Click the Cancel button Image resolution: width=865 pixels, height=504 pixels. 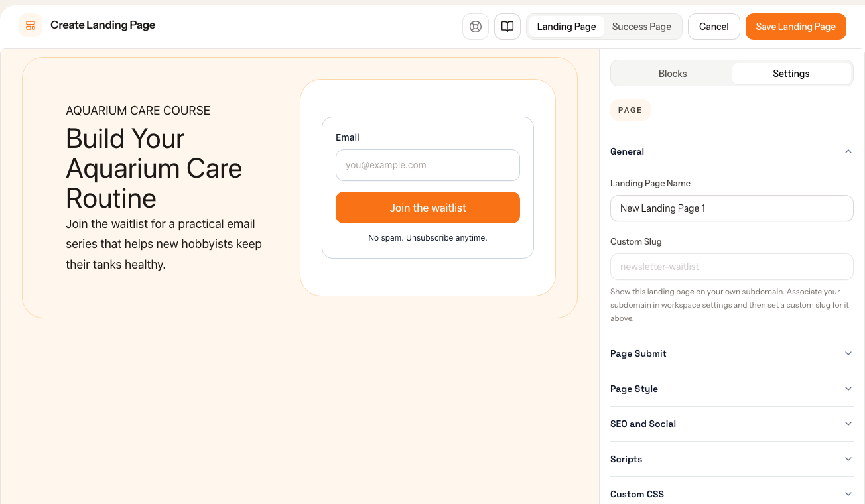point(714,27)
